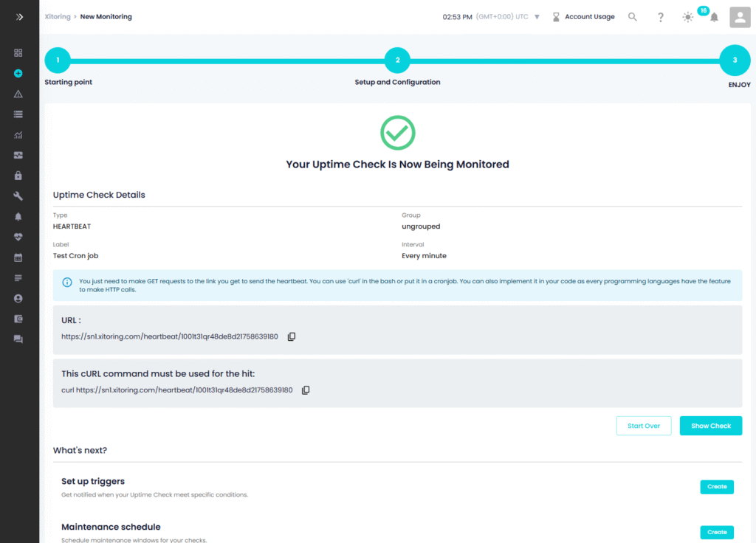
Task: Click the Start Over button
Action: [x=644, y=426]
